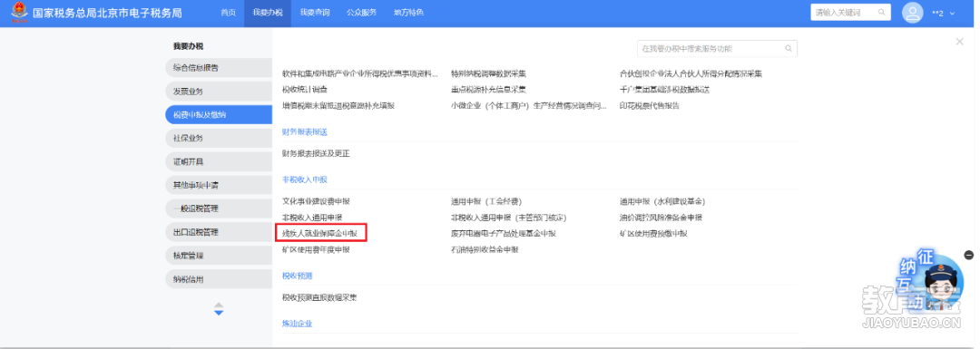Select the 我要查询 menu item

[314, 13]
